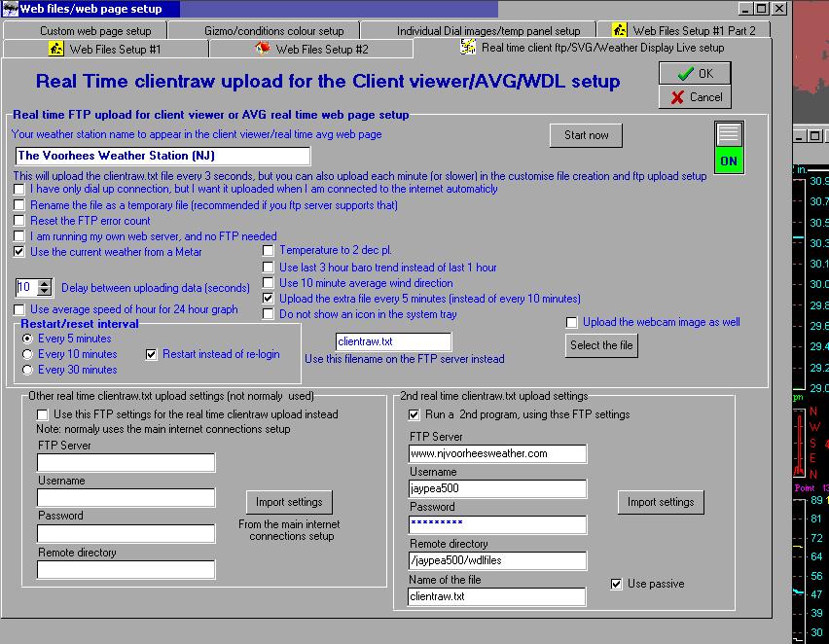The width and height of the screenshot is (829, 644).
Task: Click the Cancel button
Action: [695, 97]
